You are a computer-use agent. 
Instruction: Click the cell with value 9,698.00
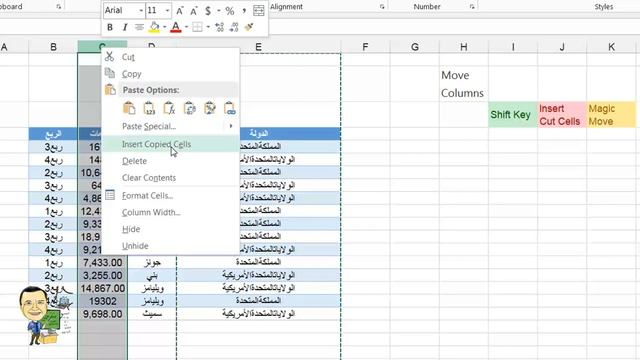click(x=102, y=314)
